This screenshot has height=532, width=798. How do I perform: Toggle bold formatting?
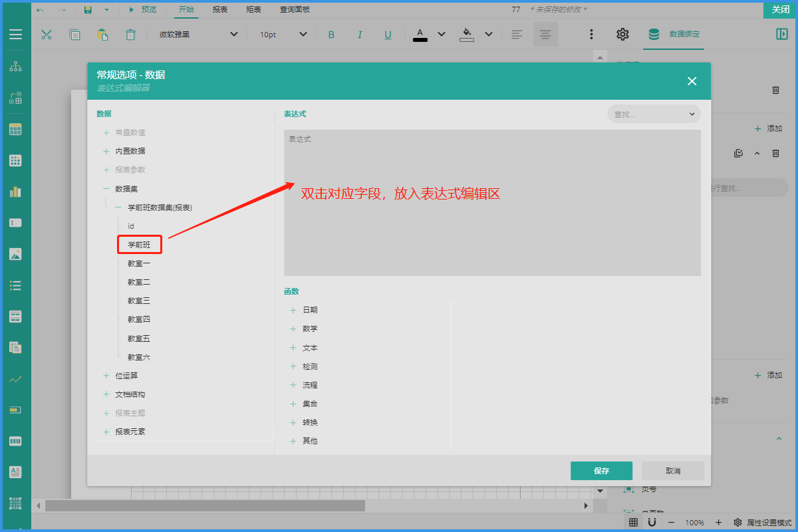pos(331,35)
